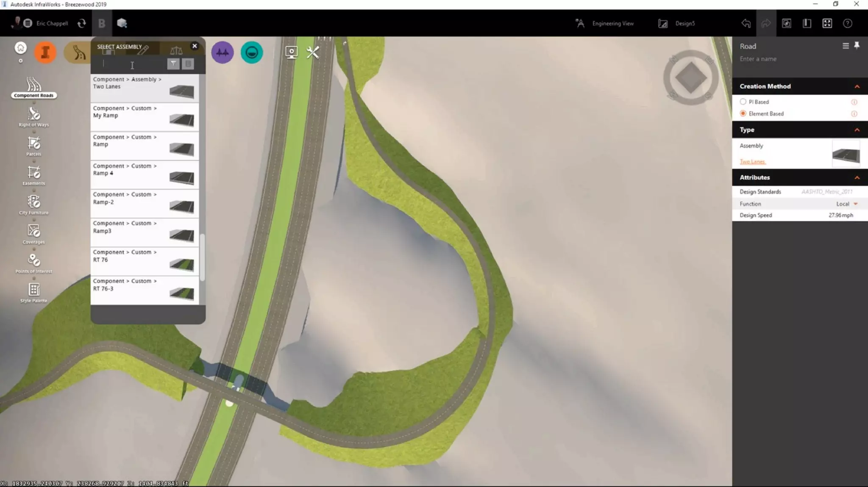868x487 pixels.
Task: Click the Points of Interest icon
Action: (33, 262)
